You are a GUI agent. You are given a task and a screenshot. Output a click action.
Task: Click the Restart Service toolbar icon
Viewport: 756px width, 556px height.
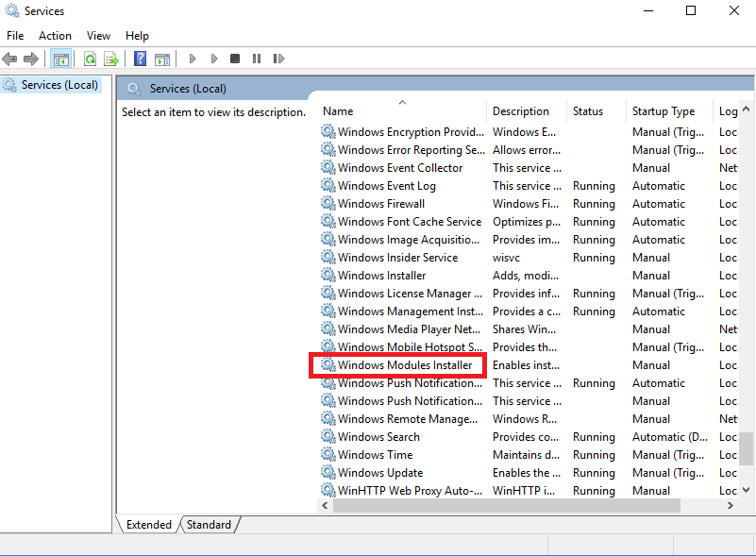pos(278,59)
